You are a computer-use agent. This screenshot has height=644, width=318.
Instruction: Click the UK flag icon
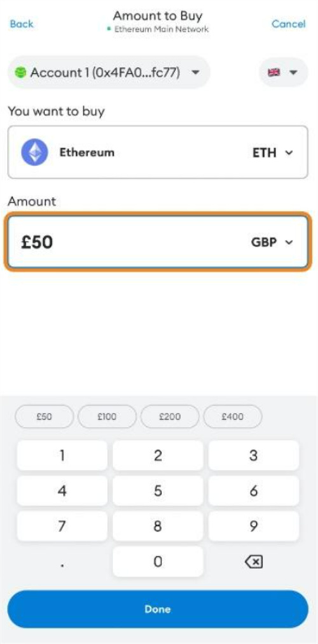[274, 72]
